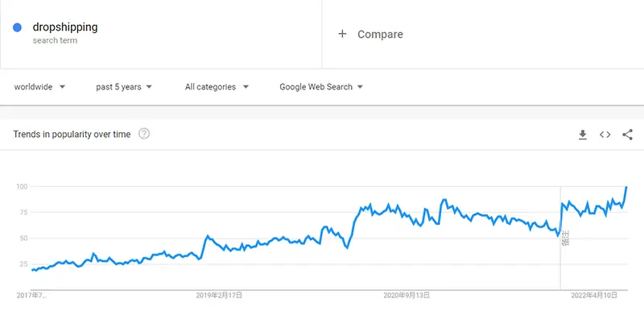Download the trends chart data
644x328 pixels.
click(x=582, y=135)
